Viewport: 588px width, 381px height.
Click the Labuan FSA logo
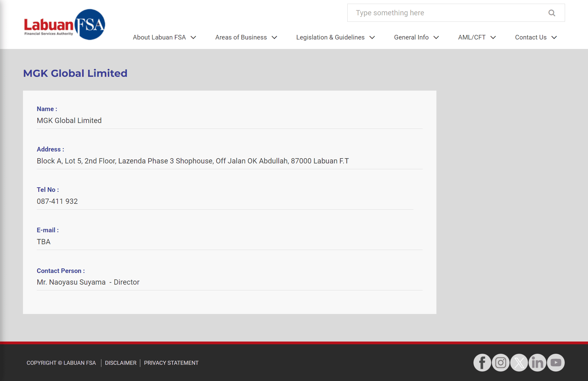[65, 24]
